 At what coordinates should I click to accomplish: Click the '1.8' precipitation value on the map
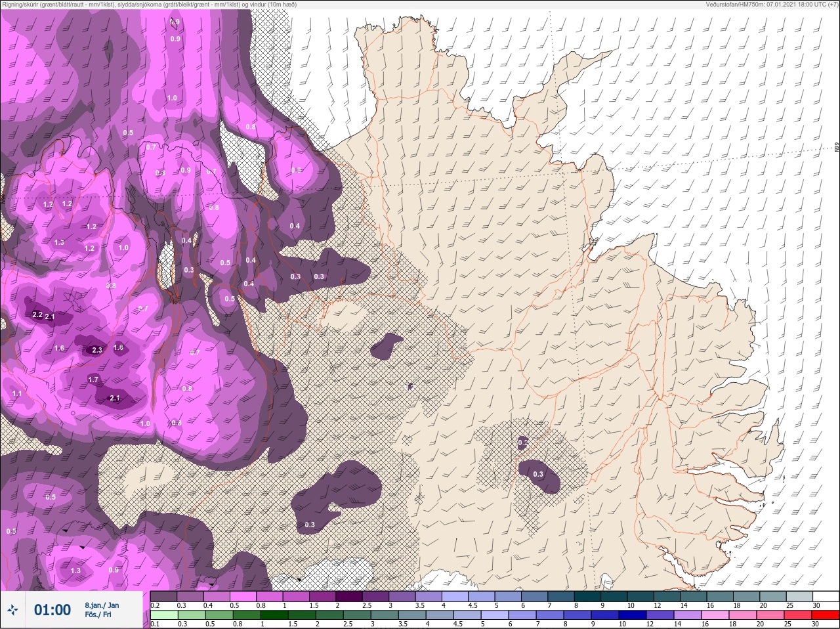118,347
